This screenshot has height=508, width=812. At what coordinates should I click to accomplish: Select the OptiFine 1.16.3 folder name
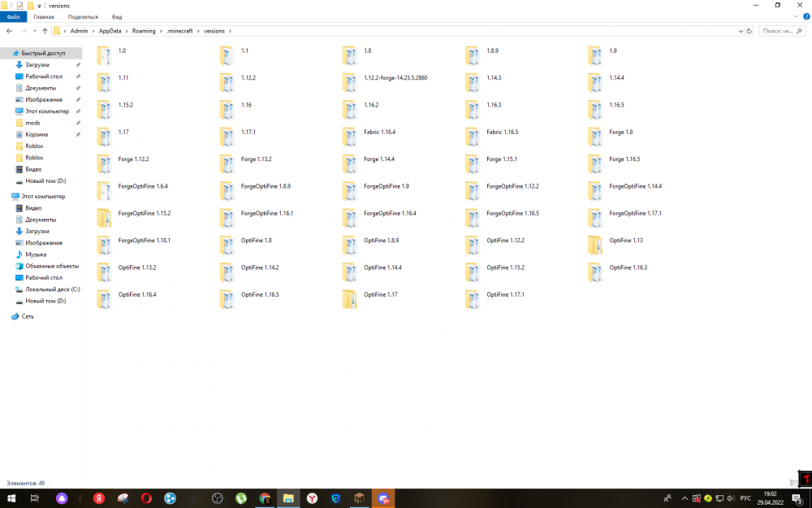coord(628,267)
